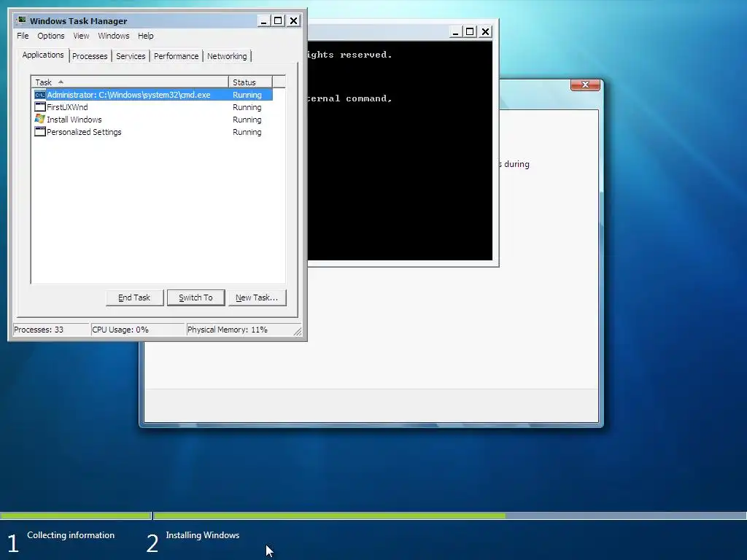This screenshot has height=560, width=747.
Task: Maximize the Task Manager window
Action: [278, 21]
